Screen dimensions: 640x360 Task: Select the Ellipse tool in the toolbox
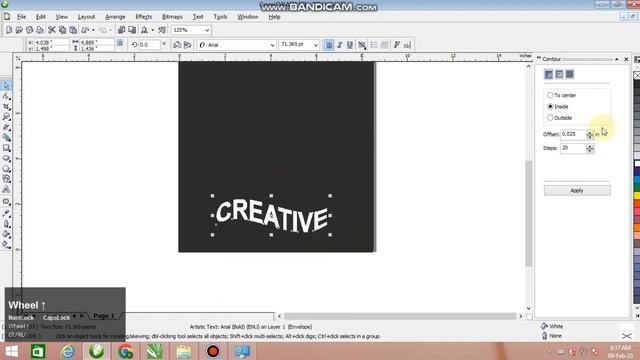click(6, 158)
